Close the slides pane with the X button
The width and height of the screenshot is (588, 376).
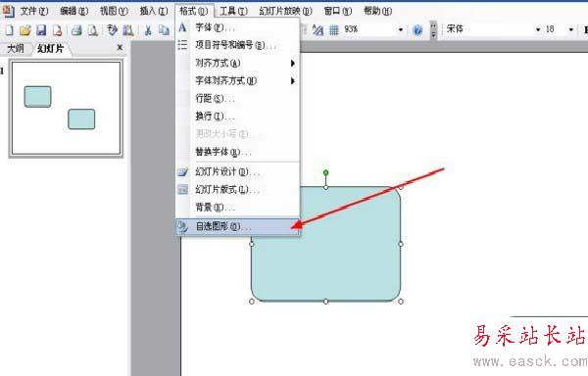[x=120, y=48]
